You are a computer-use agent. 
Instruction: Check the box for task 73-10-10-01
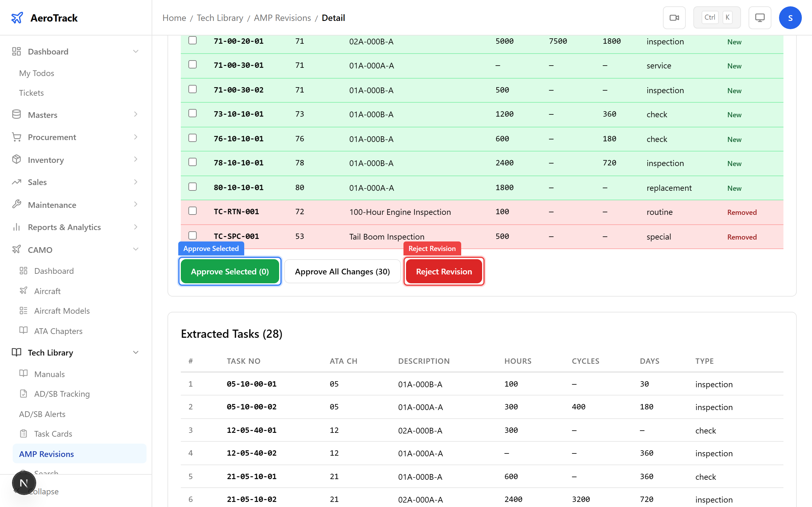pyautogui.click(x=193, y=114)
